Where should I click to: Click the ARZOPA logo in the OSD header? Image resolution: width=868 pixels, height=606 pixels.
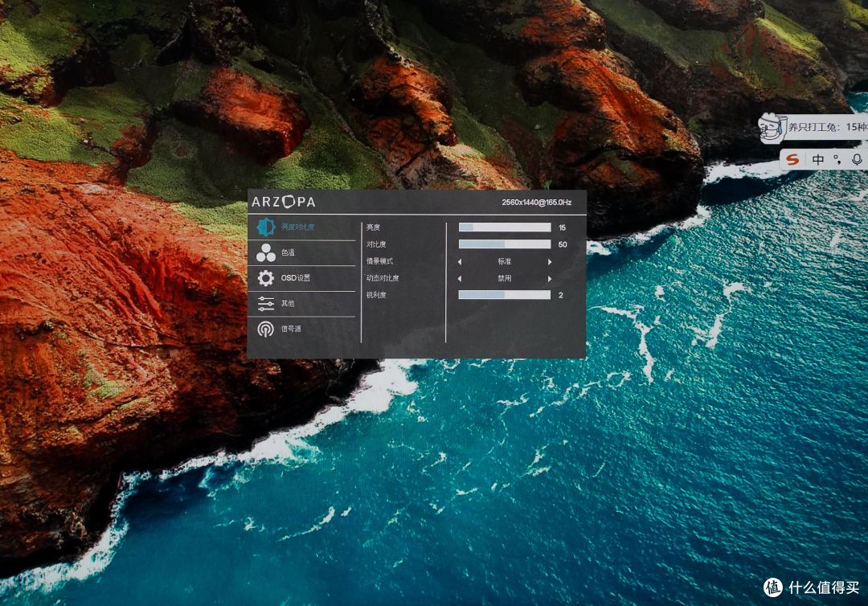coord(284,202)
